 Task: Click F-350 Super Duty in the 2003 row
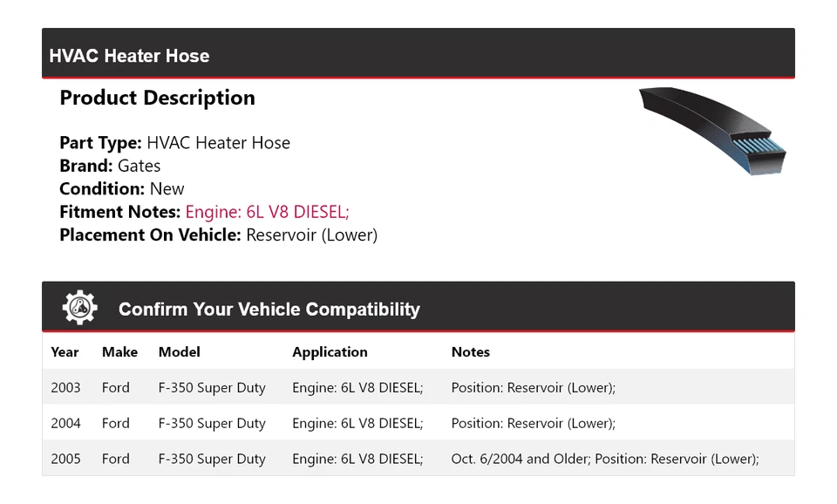(x=212, y=388)
